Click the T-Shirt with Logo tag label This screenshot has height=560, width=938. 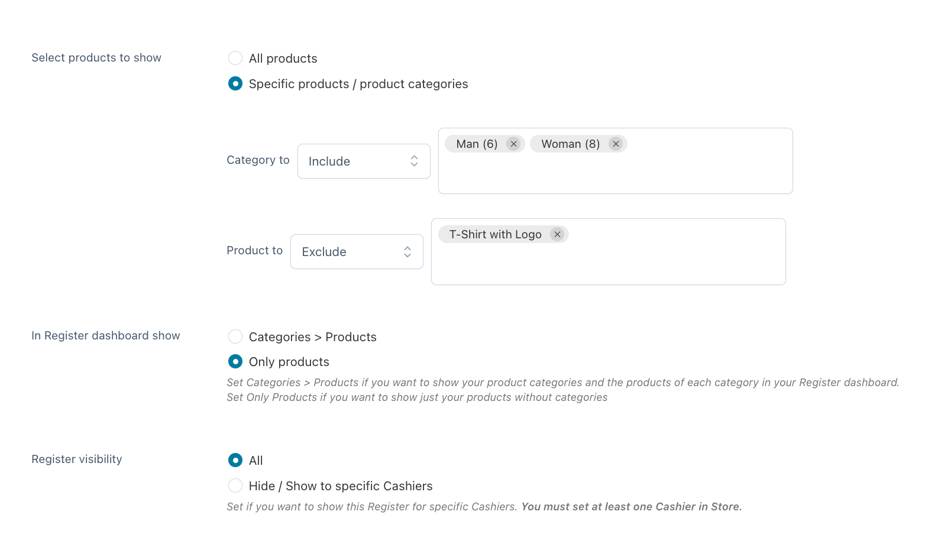tap(496, 234)
